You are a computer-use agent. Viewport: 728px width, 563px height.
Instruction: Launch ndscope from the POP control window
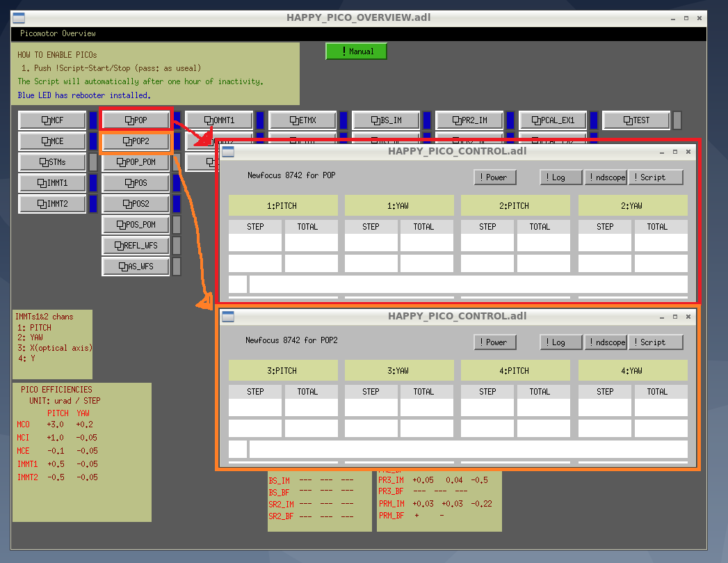click(606, 177)
